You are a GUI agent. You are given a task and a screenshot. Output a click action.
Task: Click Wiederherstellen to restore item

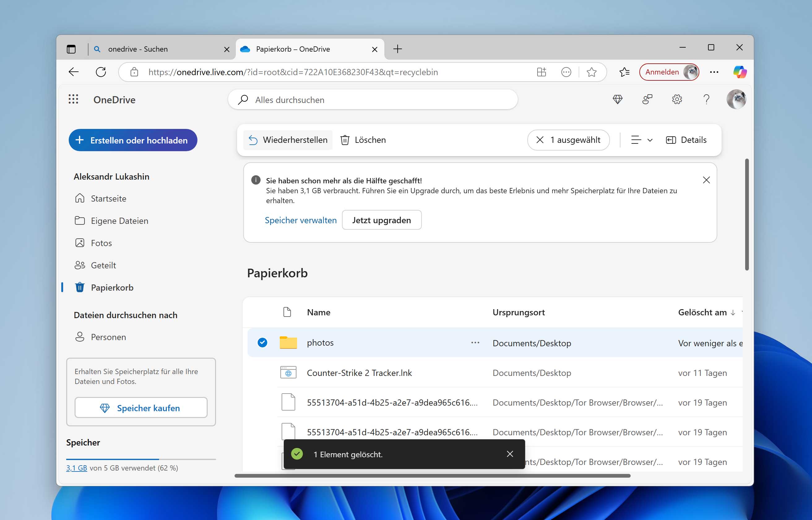point(288,140)
